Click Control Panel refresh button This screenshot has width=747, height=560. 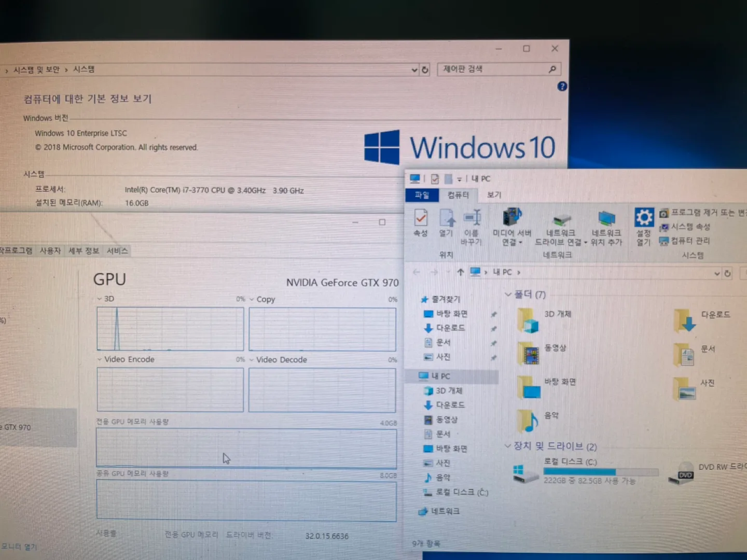[425, 69]
